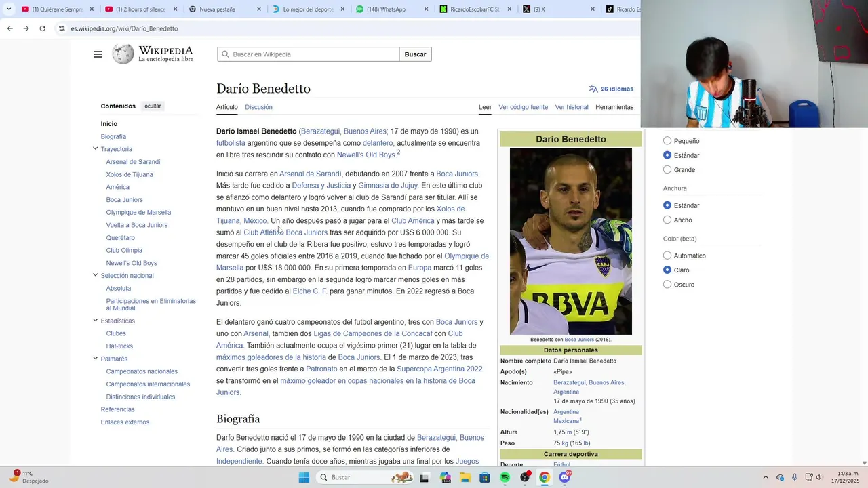Viewport: 868px width, 488px height.
Task: Open the weather widget showing 11°C
Action: [30, 477]
